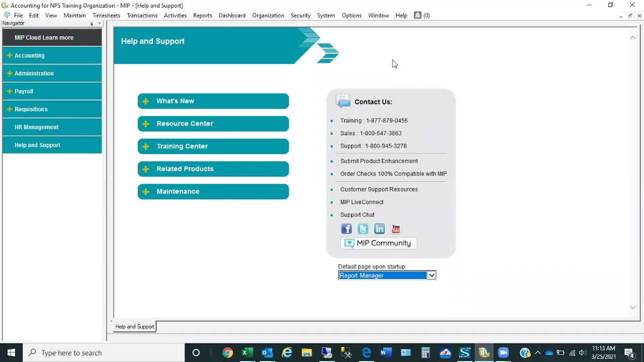Open the Maintain menu
Screen dimensions: 644x362
74,16
